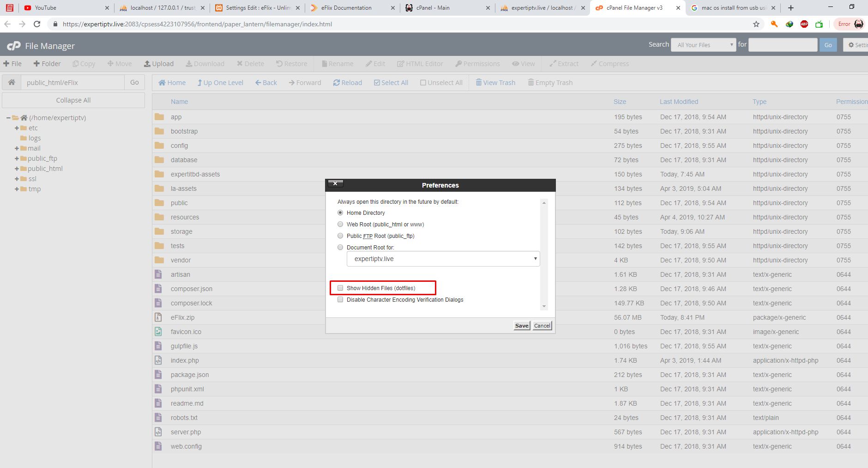Open the Adblock Plus extension icon

[x=804, y=24]
